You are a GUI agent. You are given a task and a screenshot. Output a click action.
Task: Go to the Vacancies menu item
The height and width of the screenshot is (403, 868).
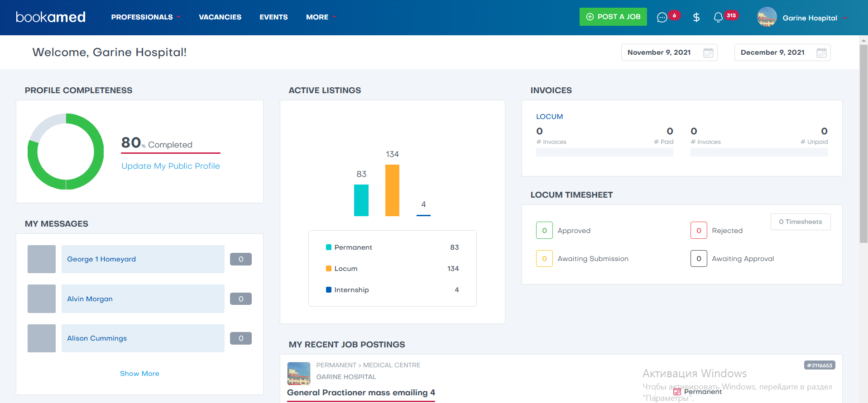coord(220,17)
